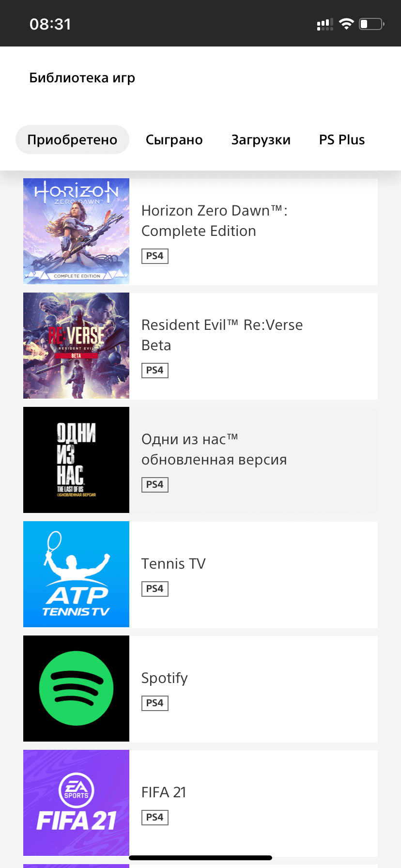Open the Загрузки tab
The image size is (401, 868).
[x=261, y=139]
